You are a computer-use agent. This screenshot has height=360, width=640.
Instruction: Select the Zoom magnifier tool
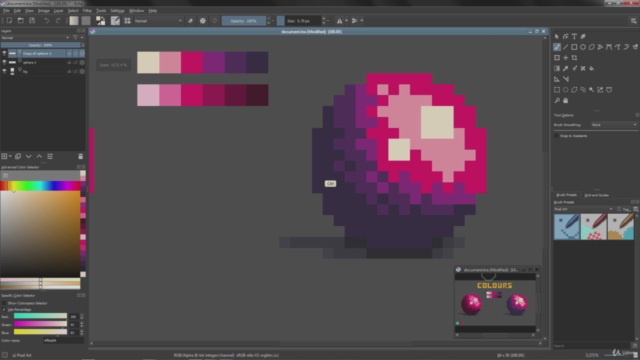pyautogui.click(x=557, y=100)
